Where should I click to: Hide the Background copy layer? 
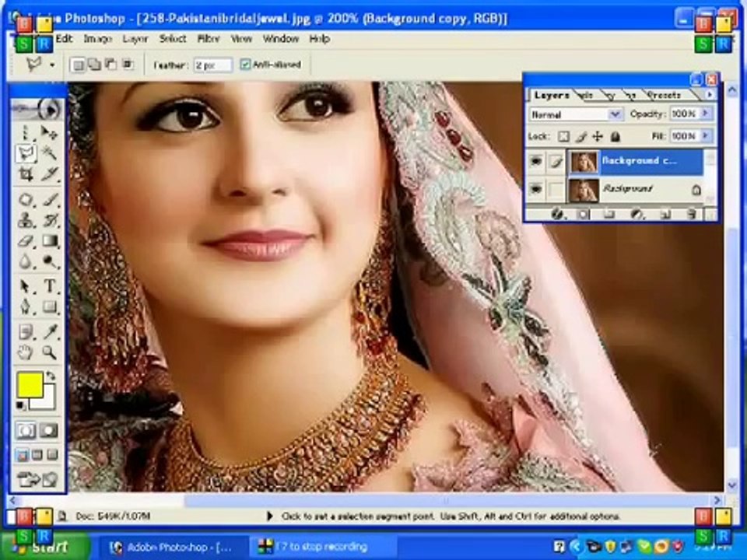coord(536,162)
